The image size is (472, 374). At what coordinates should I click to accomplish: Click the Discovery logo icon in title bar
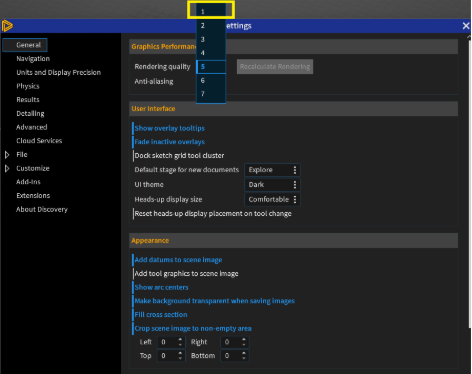point(7,26)
